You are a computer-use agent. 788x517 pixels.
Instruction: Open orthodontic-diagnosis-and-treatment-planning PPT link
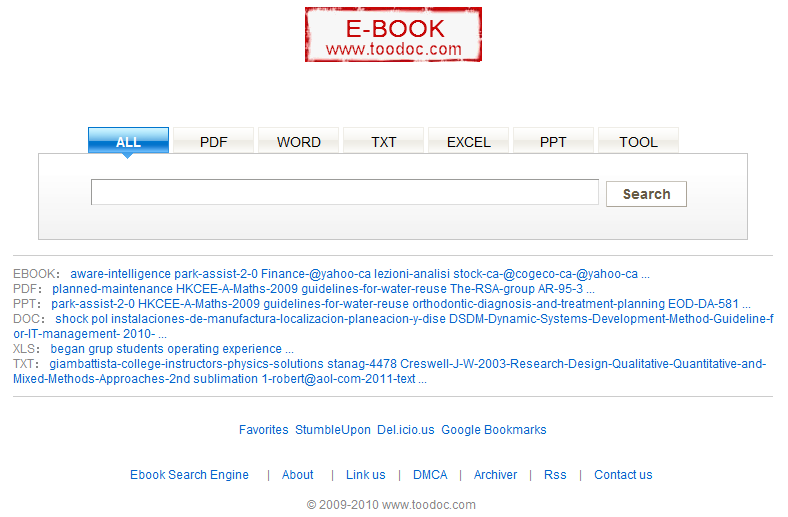(539, 304)
